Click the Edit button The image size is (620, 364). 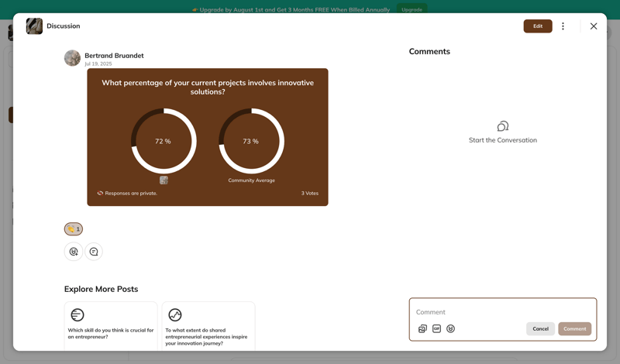tap(538, 26)
